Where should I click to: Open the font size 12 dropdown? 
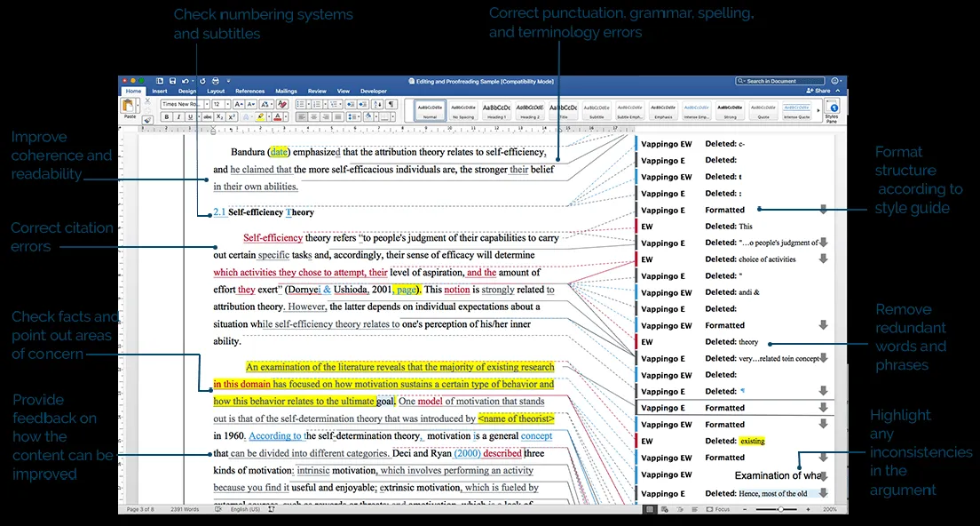(x=228, y=104)
